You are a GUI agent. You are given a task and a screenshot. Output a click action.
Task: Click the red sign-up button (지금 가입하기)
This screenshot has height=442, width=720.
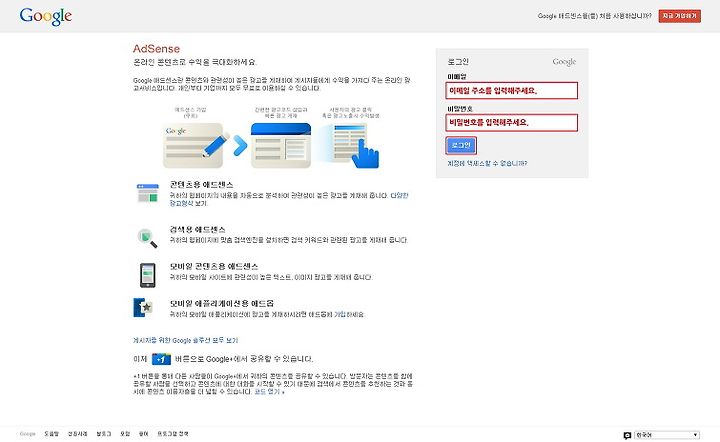[679, 16]
